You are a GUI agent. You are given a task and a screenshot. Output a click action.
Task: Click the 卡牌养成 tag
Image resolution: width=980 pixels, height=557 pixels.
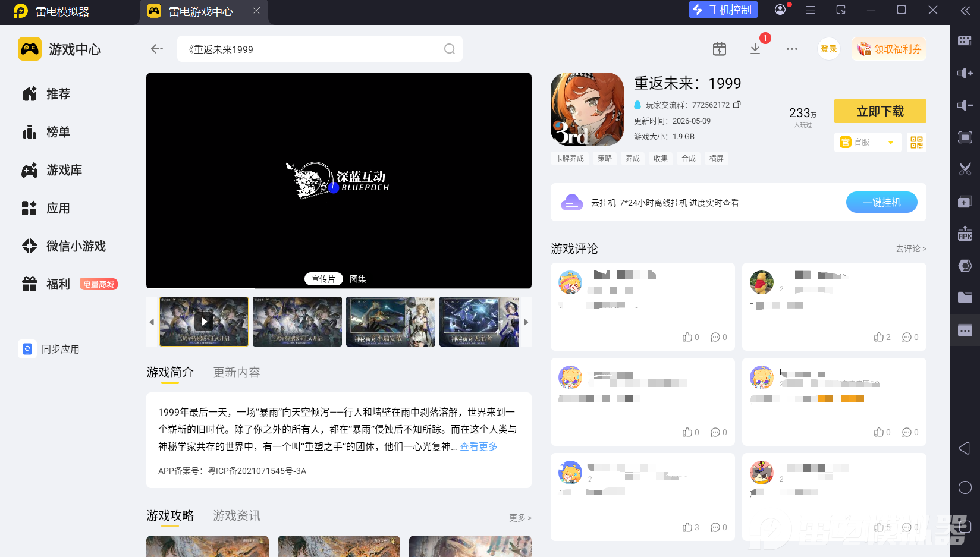click(570, 158)
